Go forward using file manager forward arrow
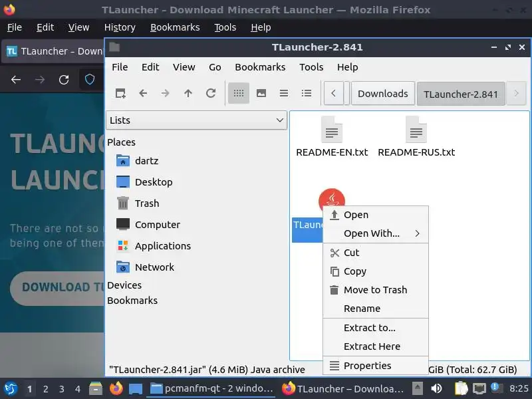 (x=165, y=93)
